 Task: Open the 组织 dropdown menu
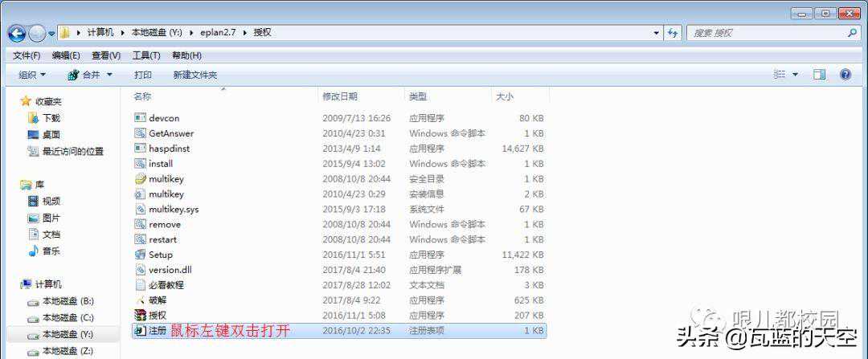(32, 75)
